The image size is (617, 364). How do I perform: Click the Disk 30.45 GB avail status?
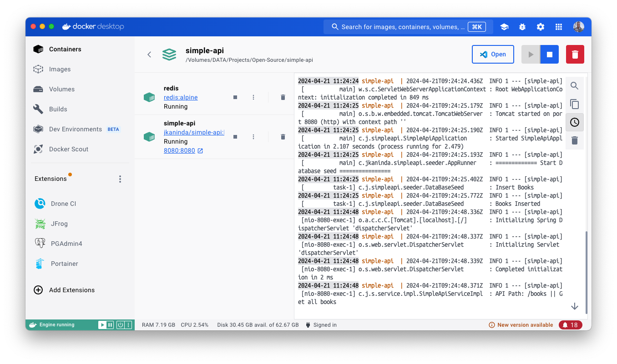(x=258, y=325)
